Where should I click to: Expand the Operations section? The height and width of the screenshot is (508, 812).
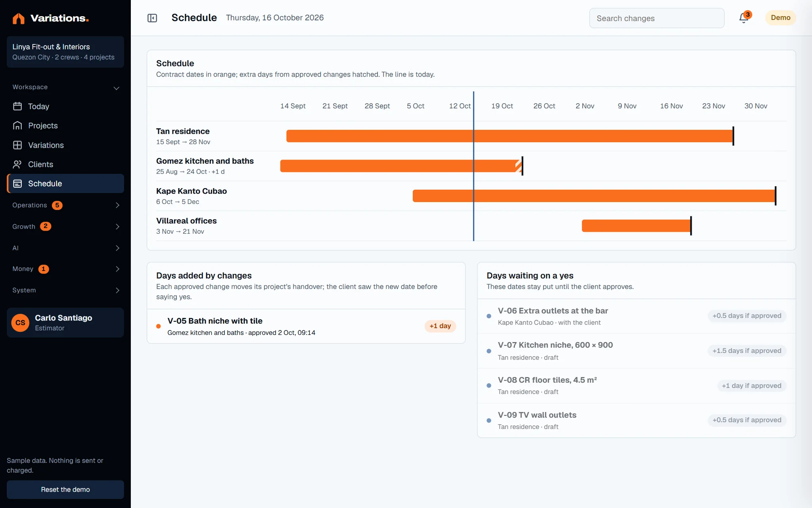coord(65,205)
